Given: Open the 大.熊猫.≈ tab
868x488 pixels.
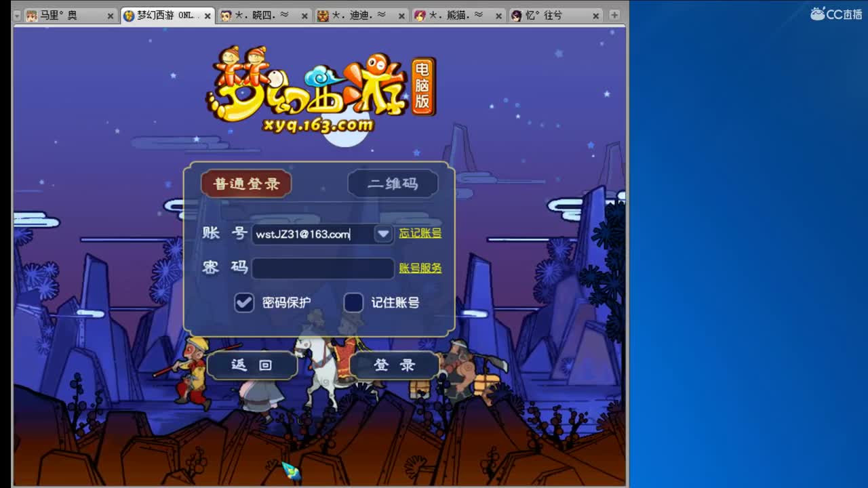Looking at the screenshot, I should point(459,15).
